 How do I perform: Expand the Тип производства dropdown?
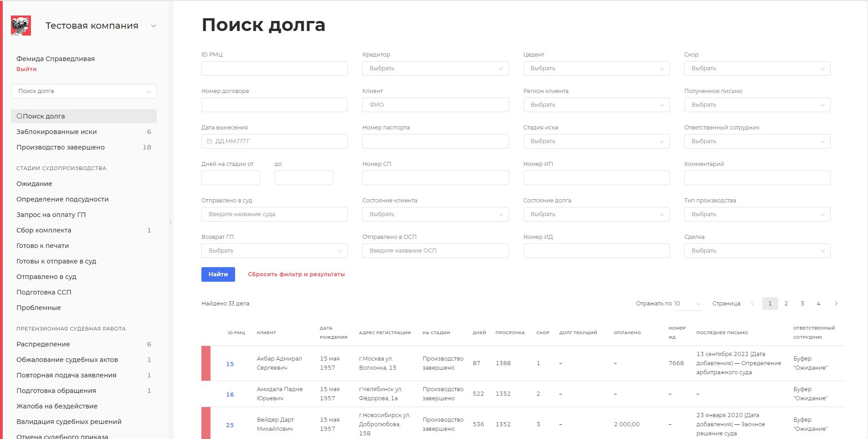757,214
